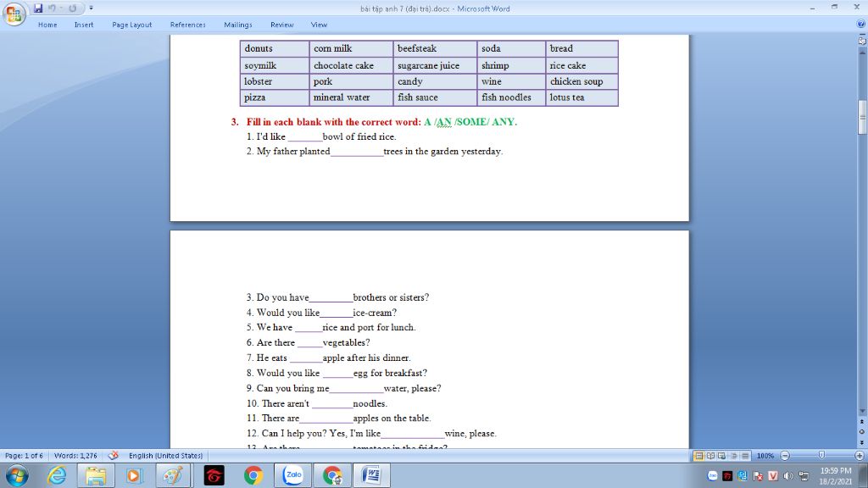Open the Paint palette icon on taskbar
Screen dimensions: 868x488
click(x=173, y=476)
